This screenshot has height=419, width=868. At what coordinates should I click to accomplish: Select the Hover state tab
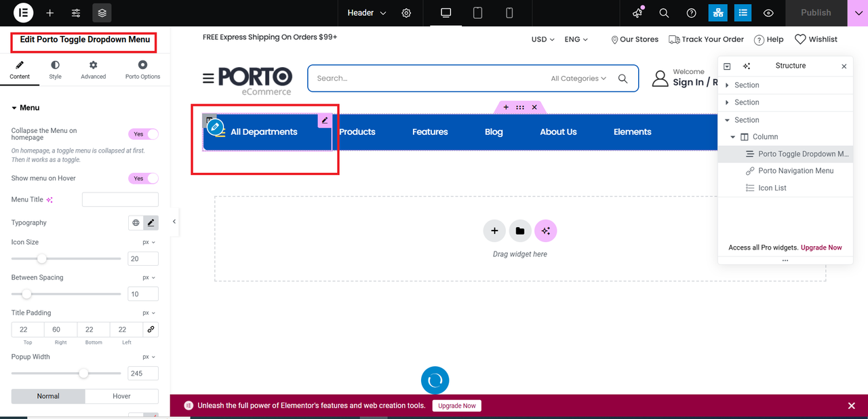[x=121, y=396]
